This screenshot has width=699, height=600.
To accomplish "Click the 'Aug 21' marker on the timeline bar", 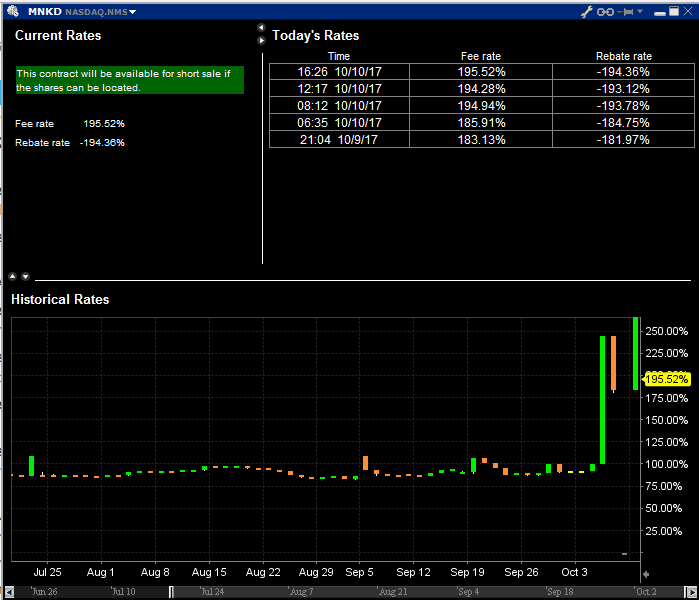I will coord(393,592).
